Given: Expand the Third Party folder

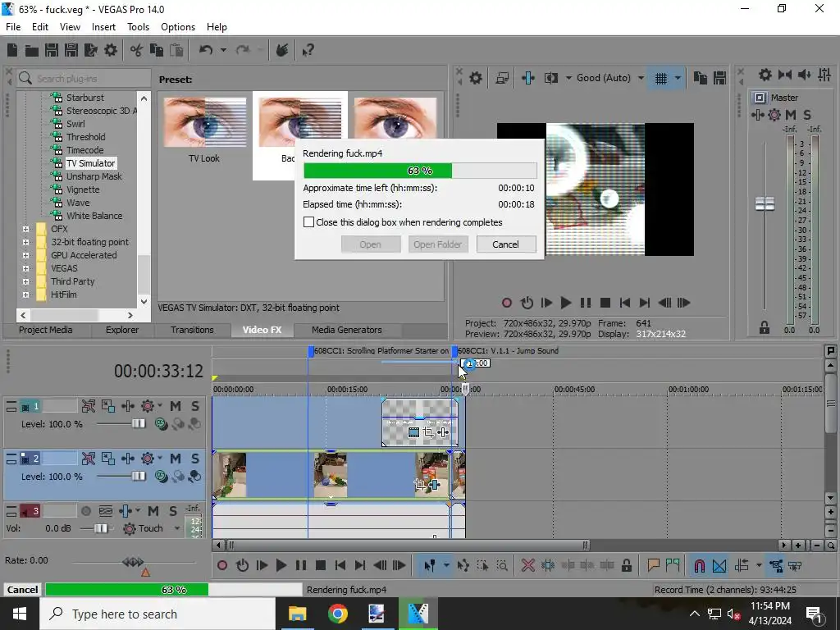Looking at the screenshot, I should (25, 281).
